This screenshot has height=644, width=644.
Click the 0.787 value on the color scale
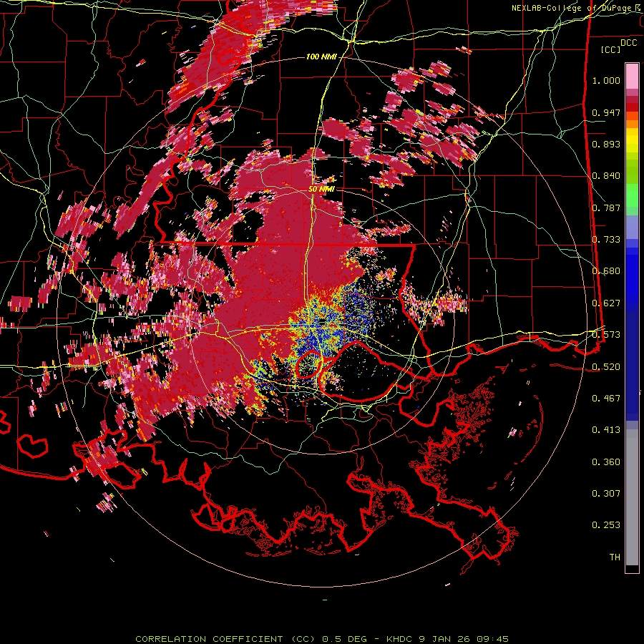(x=606, y=208)
